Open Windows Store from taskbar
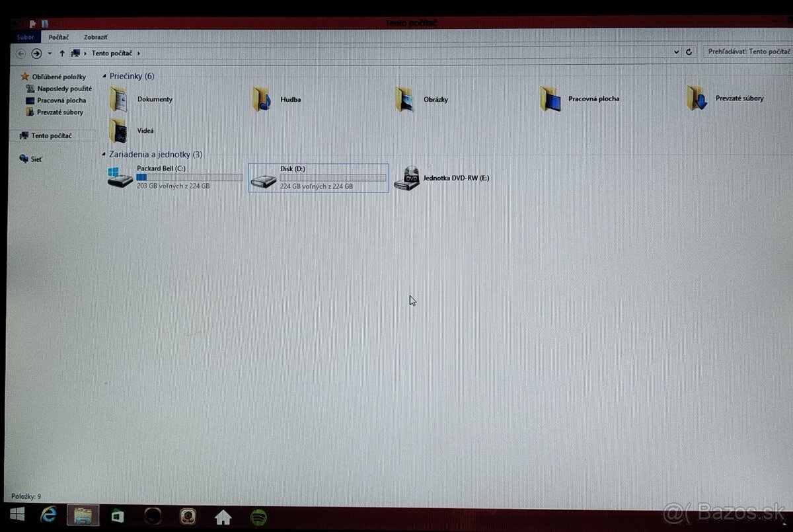Image resolution: width=793 pixels, height=532 pixels. [x=118, y=515]
